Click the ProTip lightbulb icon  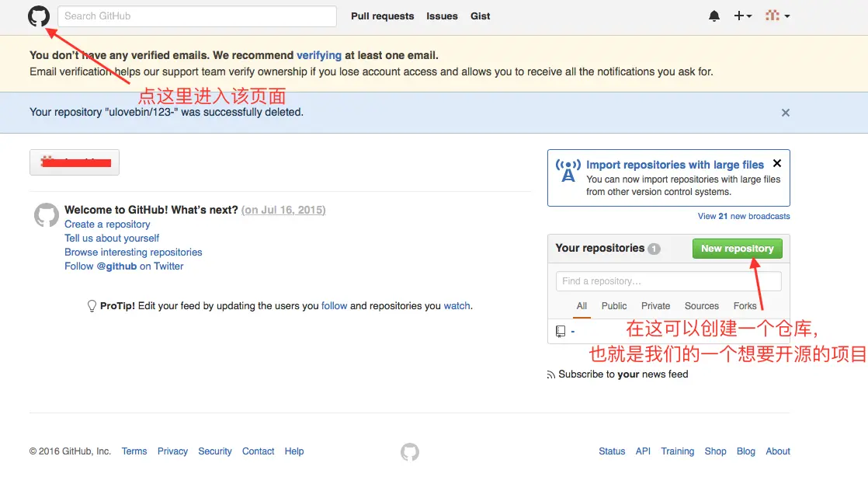pos(92,305)
